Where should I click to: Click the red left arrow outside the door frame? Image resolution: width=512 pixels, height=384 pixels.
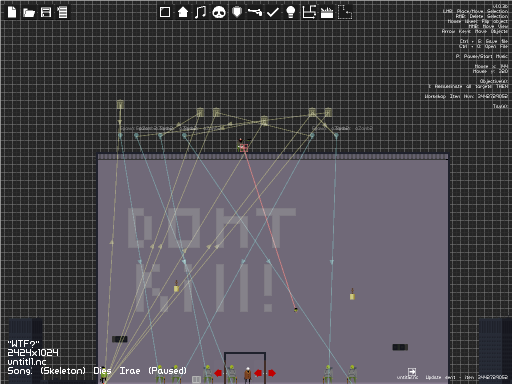click(218, 373)
